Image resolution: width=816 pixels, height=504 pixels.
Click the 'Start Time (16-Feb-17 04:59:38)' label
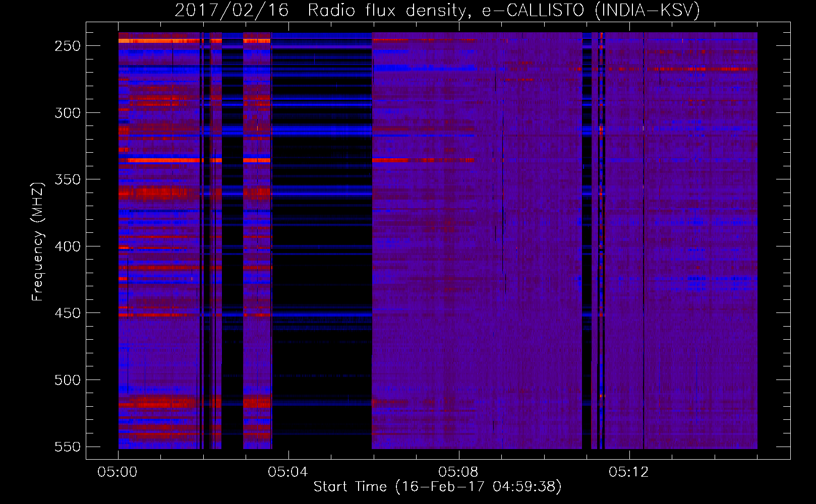[x=437, y=487]
